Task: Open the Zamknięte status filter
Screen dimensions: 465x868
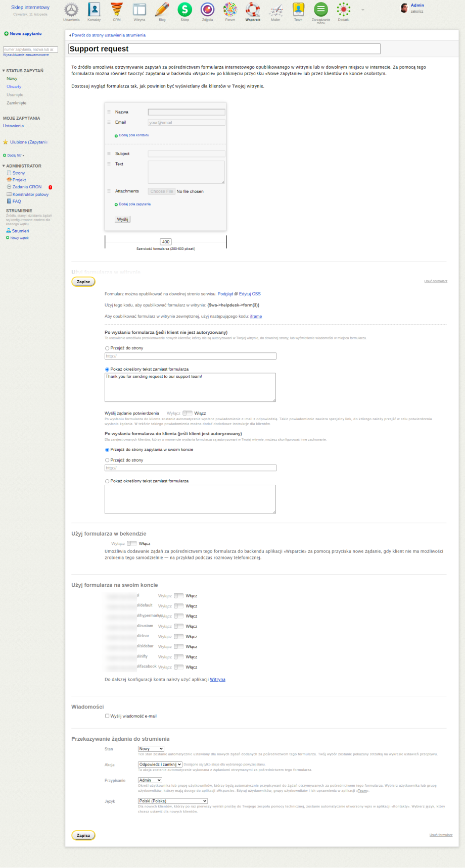Action: [17, 103]
